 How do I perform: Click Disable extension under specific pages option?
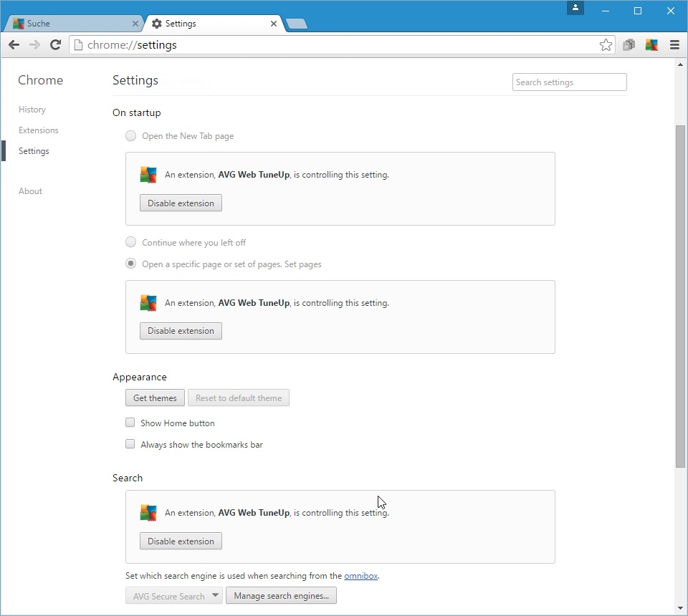181,331
